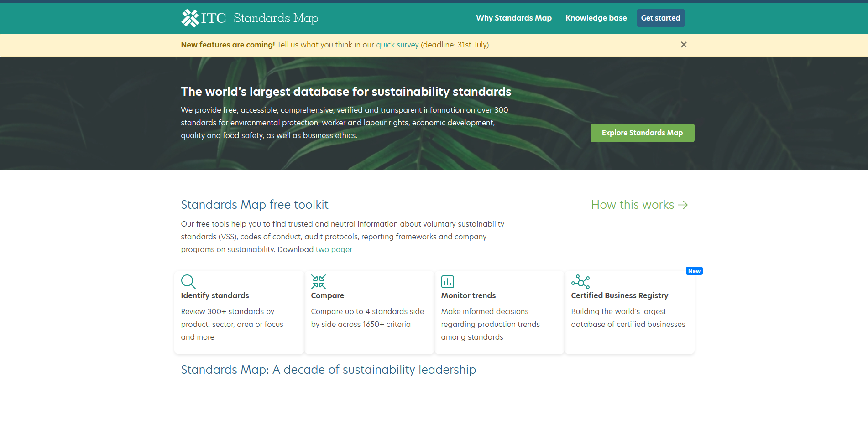Image resolution: width=868 pixels, height=424 pixels.
Task: Open the Knowledge base menu item
Action: (x=596, y=18)
